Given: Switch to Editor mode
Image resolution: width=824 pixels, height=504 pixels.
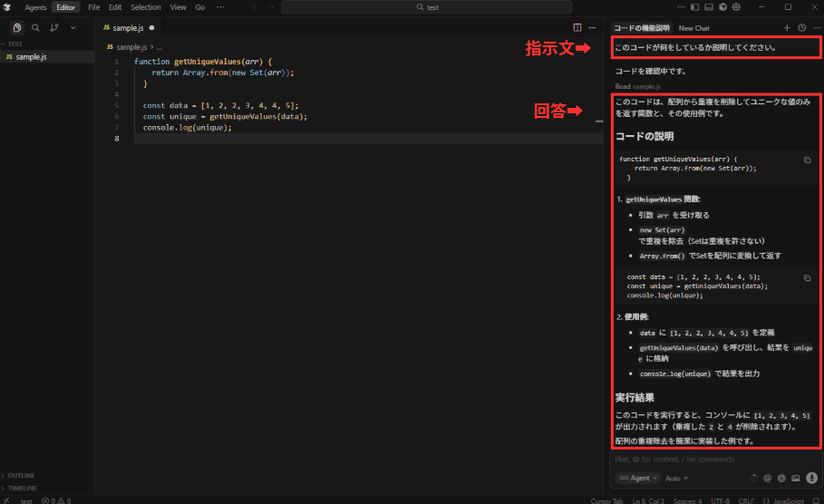Looking at the screenshot, I should click(x=65, y=7).
